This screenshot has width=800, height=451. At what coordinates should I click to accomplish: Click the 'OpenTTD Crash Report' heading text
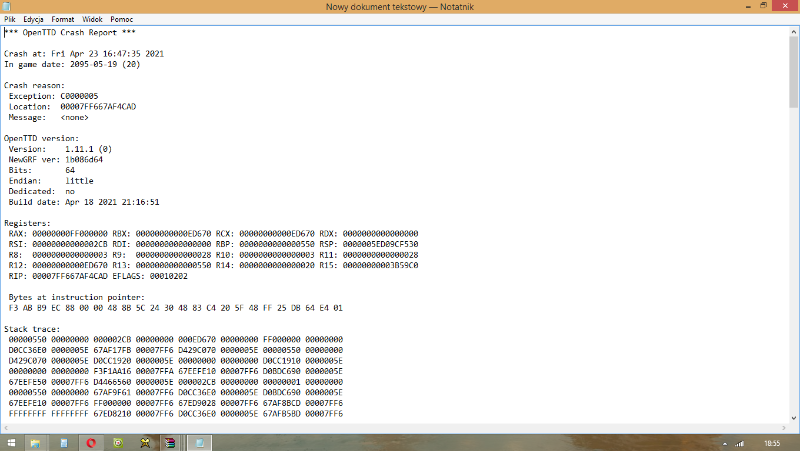[69, 33]
